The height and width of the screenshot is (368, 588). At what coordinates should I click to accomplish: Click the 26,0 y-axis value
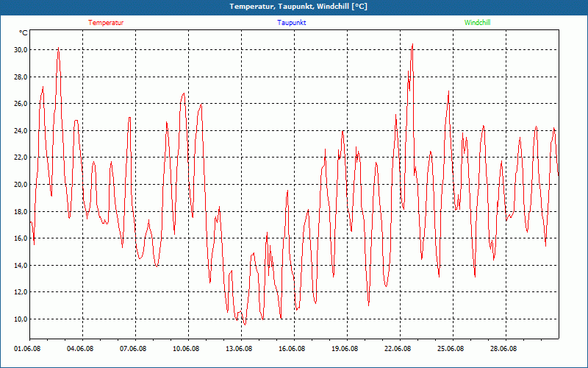(x=21, y=104)
